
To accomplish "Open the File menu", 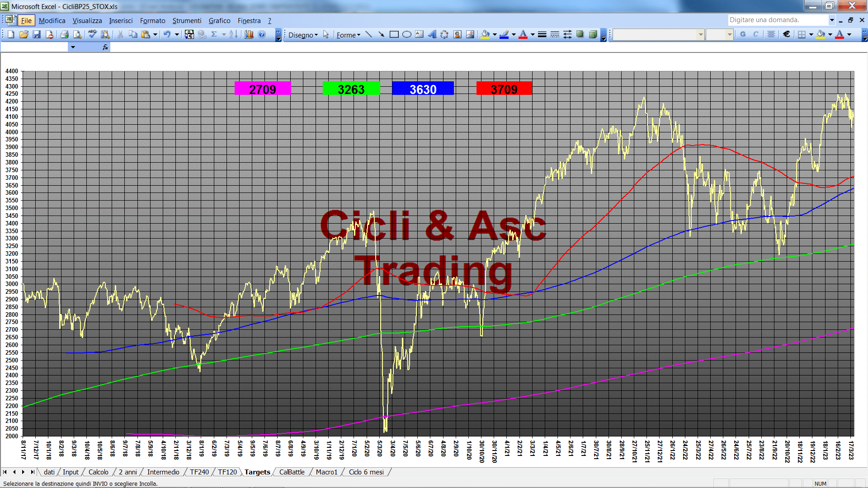I will 26,21.
